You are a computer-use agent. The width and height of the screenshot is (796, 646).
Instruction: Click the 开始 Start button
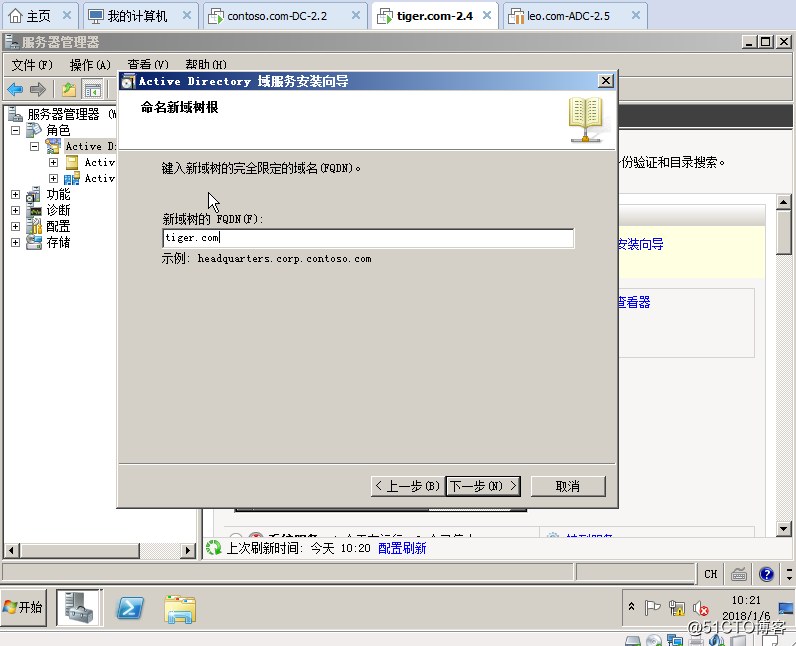coord(24,607)
